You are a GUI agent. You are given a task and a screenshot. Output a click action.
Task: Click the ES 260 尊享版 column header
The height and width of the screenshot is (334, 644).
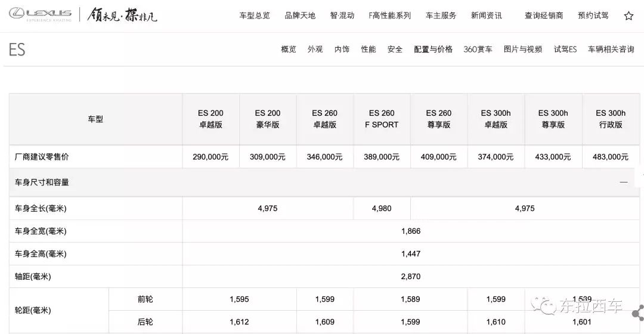pyautogui.click(x=439, y=119)
